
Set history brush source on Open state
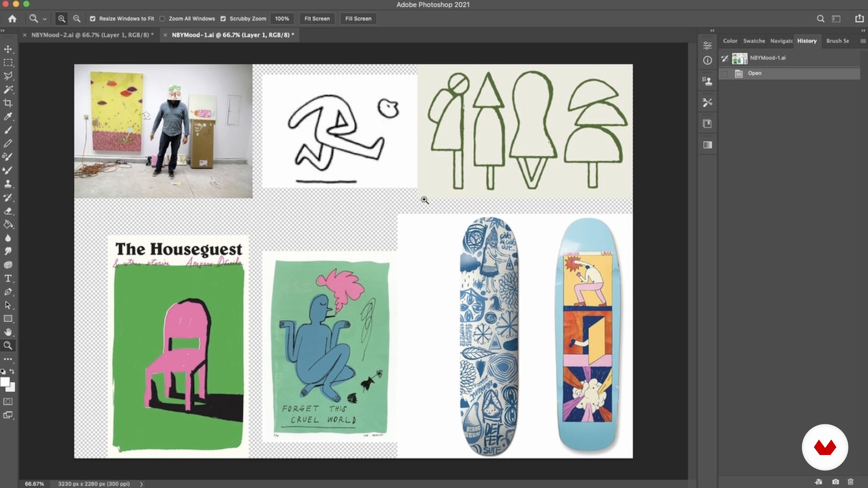pos(725,73)
